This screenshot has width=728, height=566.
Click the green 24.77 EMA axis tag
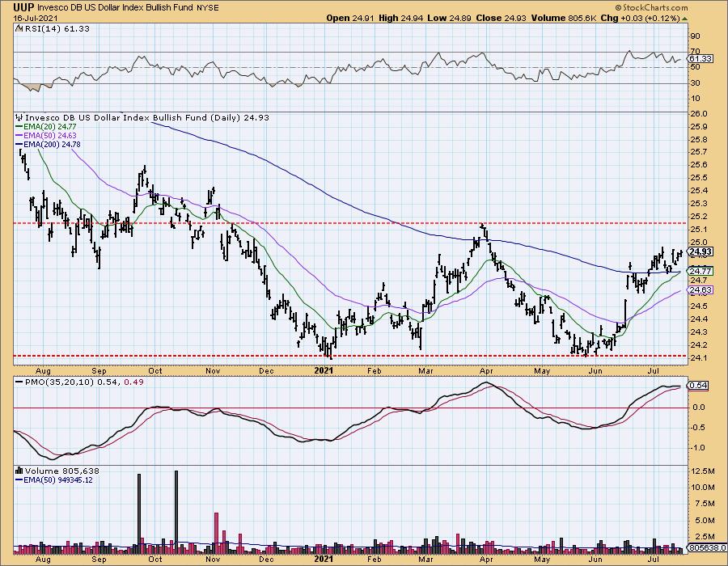(700, 272)
